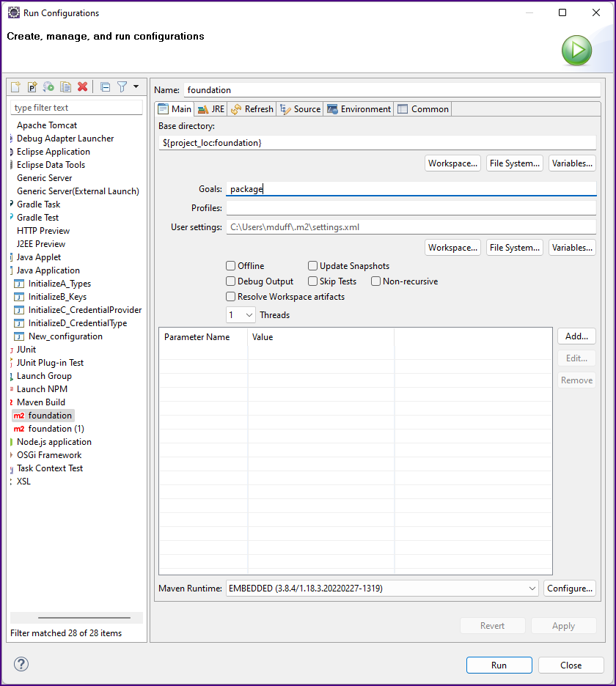Click the Goals input field
The width and height of the screenshot is (616, 686).
pyautogui.click(x=411, y=189)
